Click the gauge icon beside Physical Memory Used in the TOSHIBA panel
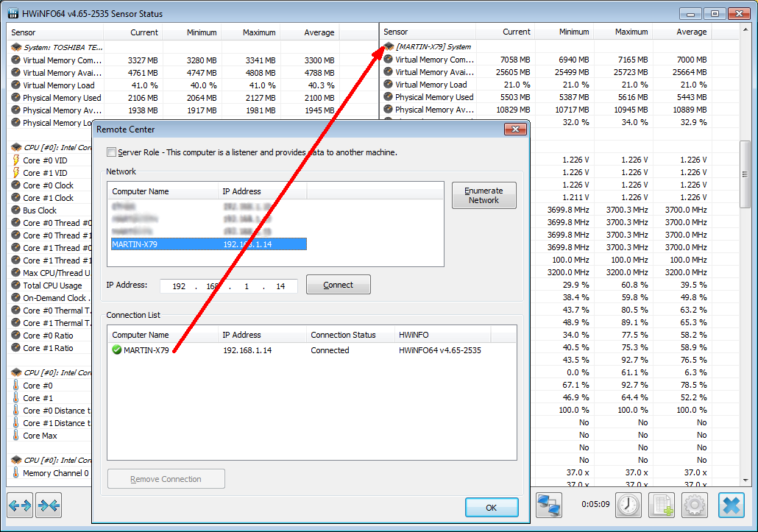The height and width of the screenshot is (532, 758). click(x=16, y=98)
